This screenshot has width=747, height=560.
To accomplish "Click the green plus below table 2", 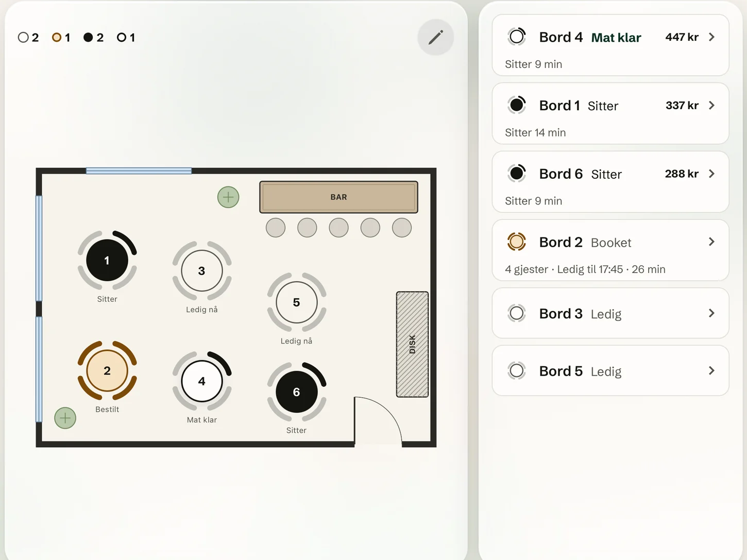I will 65,418.
